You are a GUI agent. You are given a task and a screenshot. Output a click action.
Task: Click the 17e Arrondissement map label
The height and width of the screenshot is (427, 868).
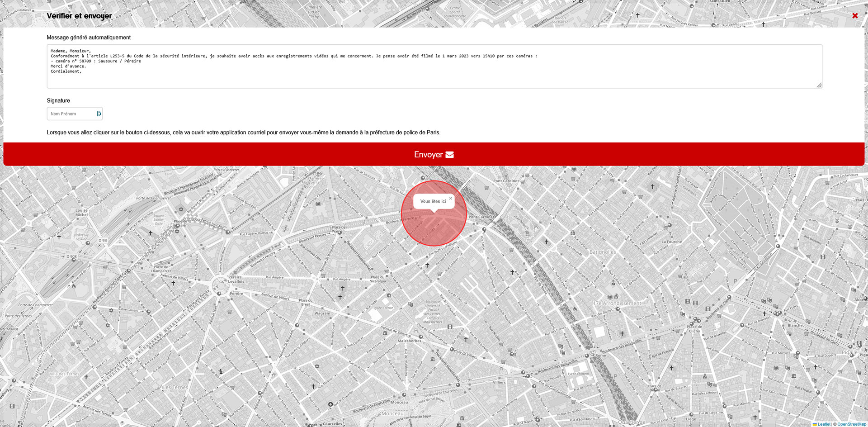(x=617, y=303)
